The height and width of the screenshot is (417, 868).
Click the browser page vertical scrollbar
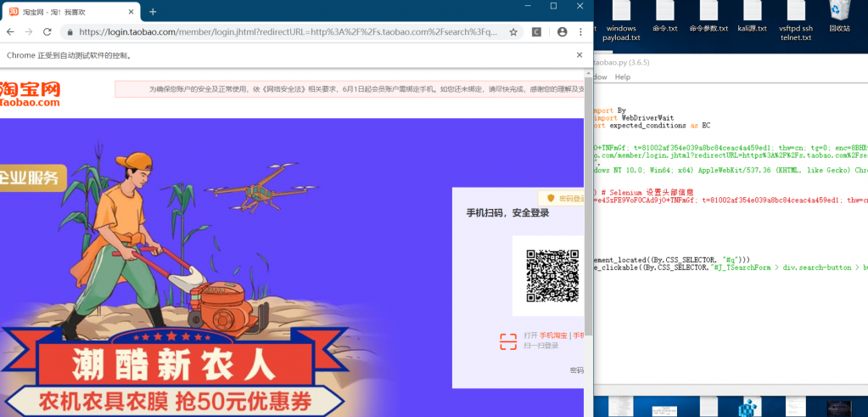pyautogui.click(x=588, y=255)
